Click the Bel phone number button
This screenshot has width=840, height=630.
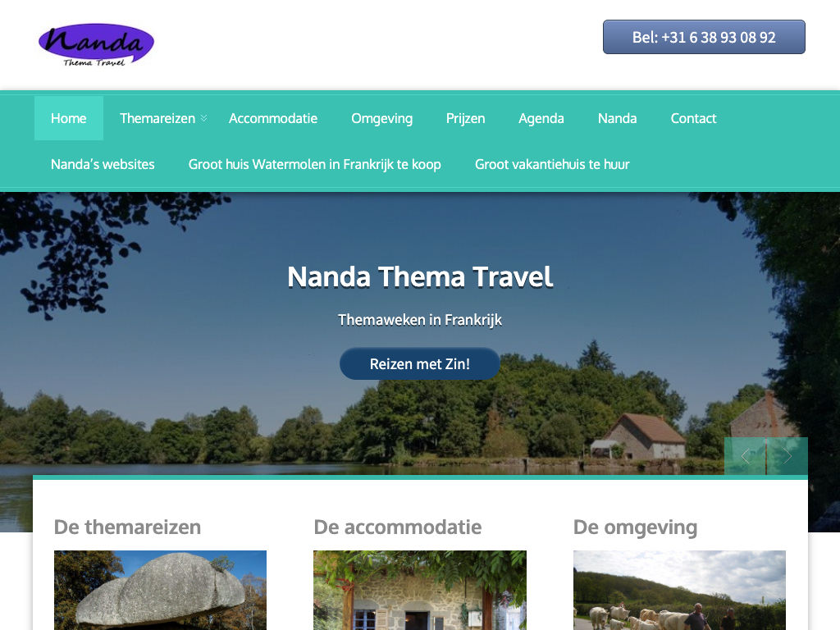click(704, 37)
